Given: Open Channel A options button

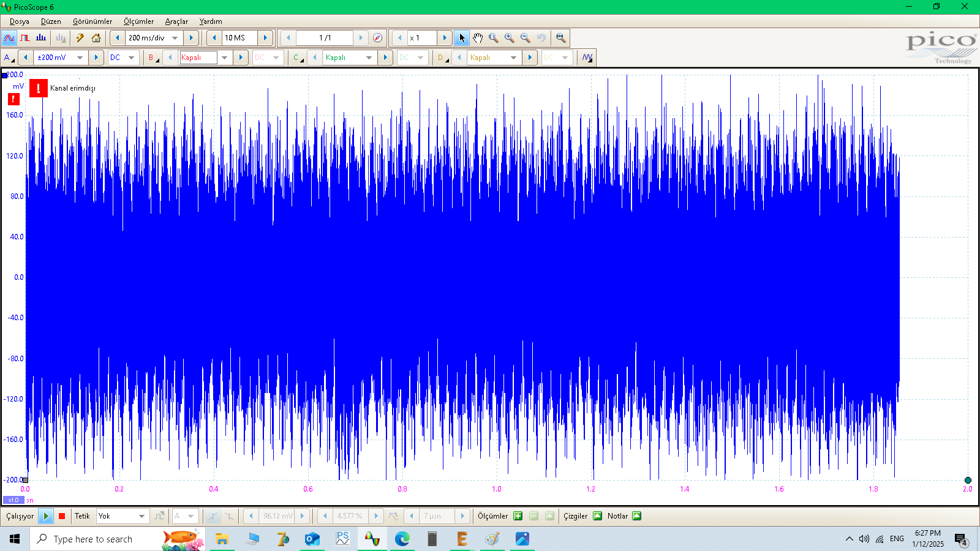Looking at the screenshot, I should pyautogui.click(x=9, y=58).
